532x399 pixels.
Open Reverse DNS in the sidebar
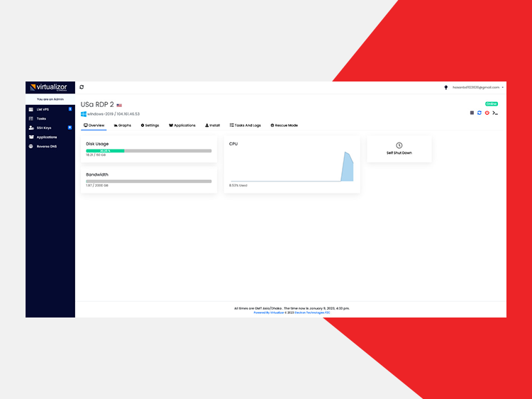coord(50,147)
